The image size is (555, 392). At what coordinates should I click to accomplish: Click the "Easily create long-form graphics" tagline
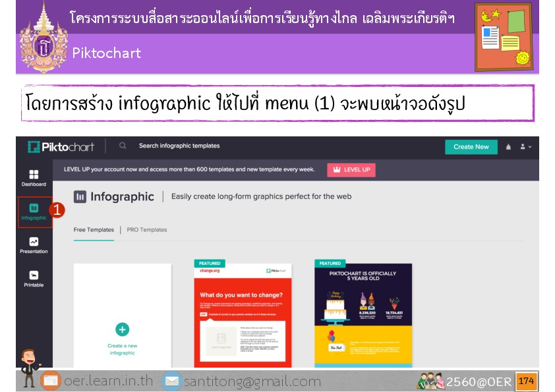261,197
